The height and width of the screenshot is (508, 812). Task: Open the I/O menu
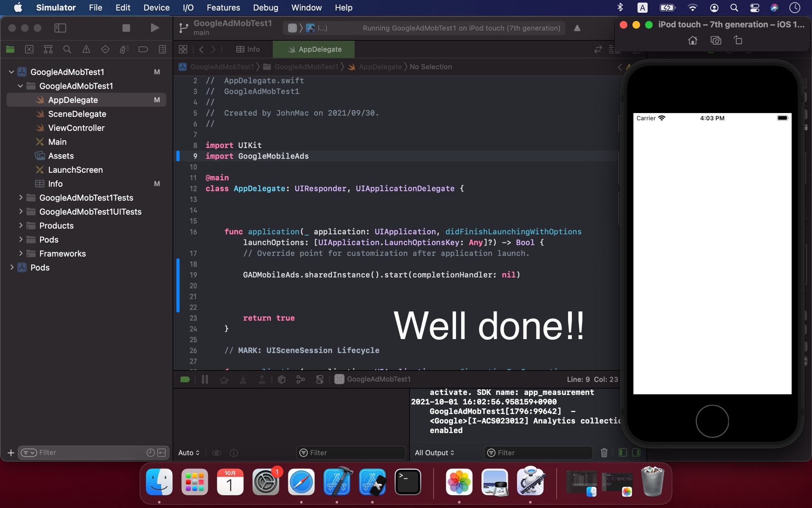(188, 8)
